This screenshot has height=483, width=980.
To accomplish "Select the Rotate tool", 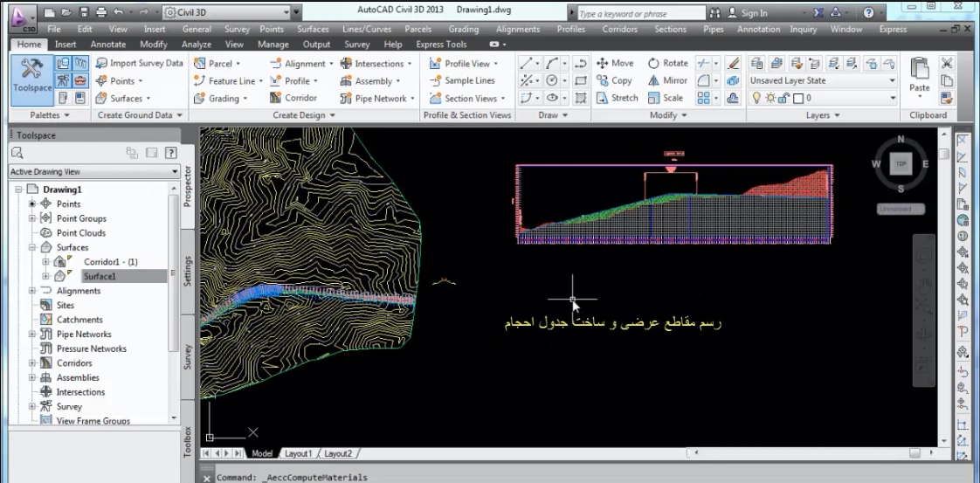I will 667,63.
